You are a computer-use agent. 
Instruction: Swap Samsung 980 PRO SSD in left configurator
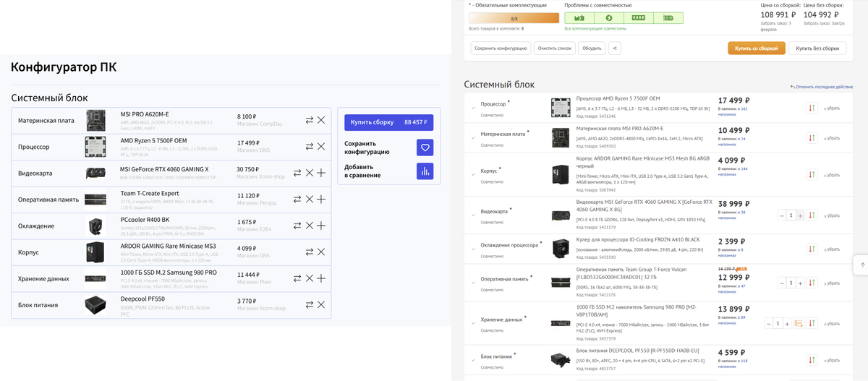click(x=297, y=278)
